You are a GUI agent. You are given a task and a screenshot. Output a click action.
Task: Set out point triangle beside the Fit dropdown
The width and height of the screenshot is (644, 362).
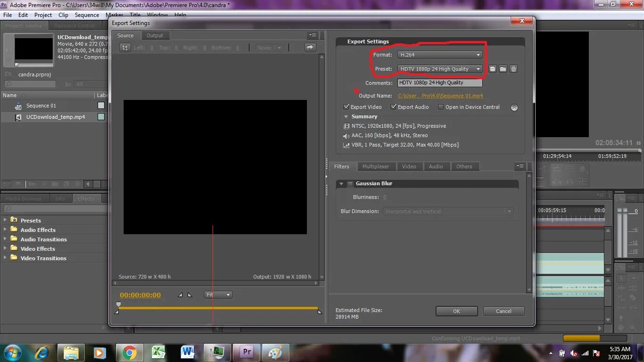[190, 295]
